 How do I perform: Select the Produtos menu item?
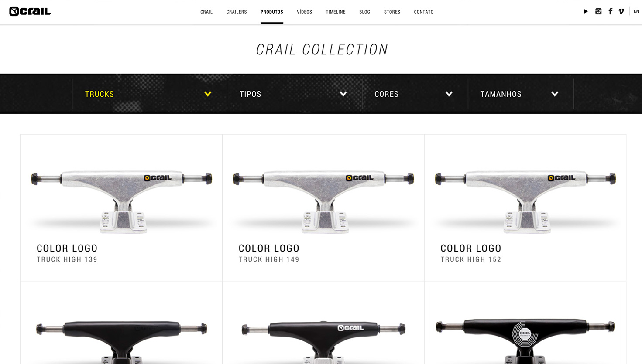tap(271, 12)
